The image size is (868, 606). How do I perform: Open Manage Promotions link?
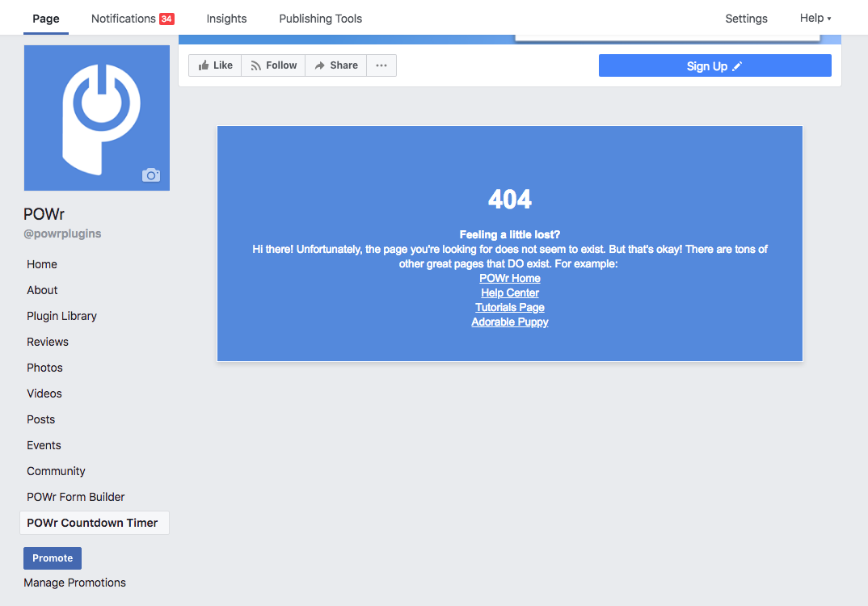click(74, 583)
